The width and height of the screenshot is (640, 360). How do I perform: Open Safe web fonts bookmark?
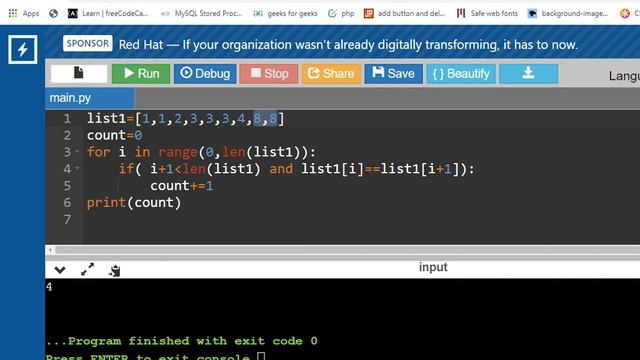[x=487, y=13]
